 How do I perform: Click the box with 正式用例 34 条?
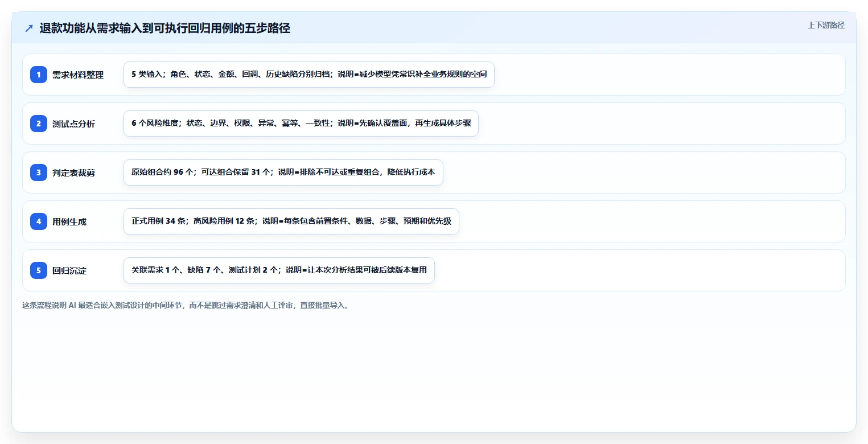coord(291,221)
